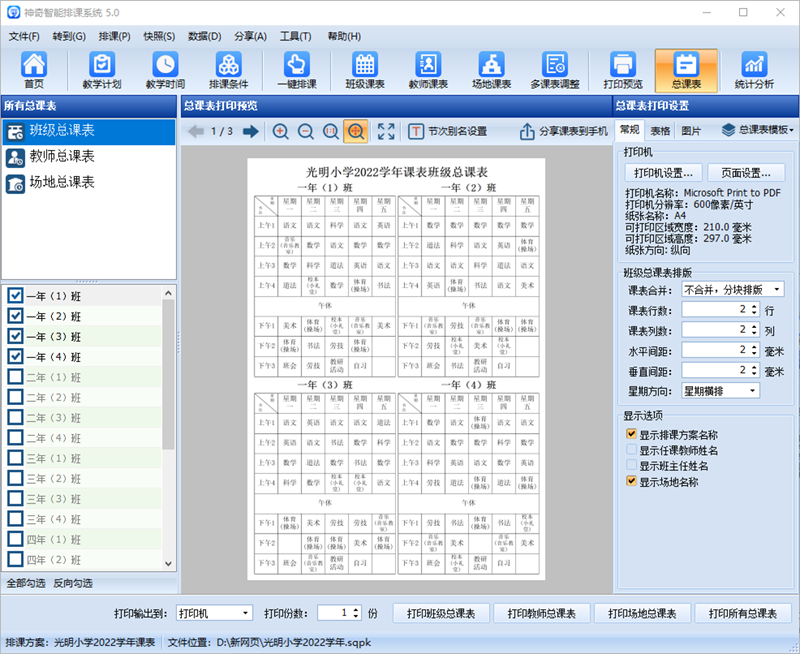The height and width of the screenshot is (654, 800).
Task: Click 打印教师总课表 button
Action: [541, 614]
